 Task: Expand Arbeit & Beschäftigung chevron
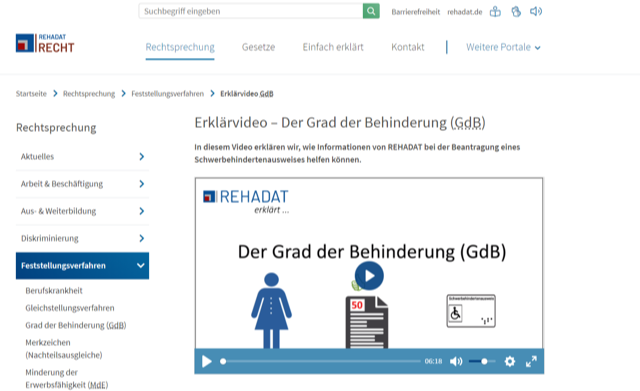click(x=142, y=184)
